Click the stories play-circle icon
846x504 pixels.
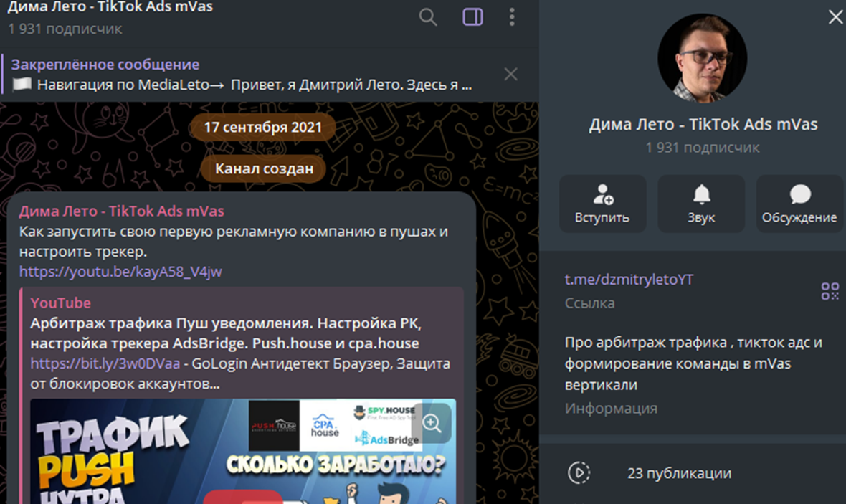click(579, 473)
